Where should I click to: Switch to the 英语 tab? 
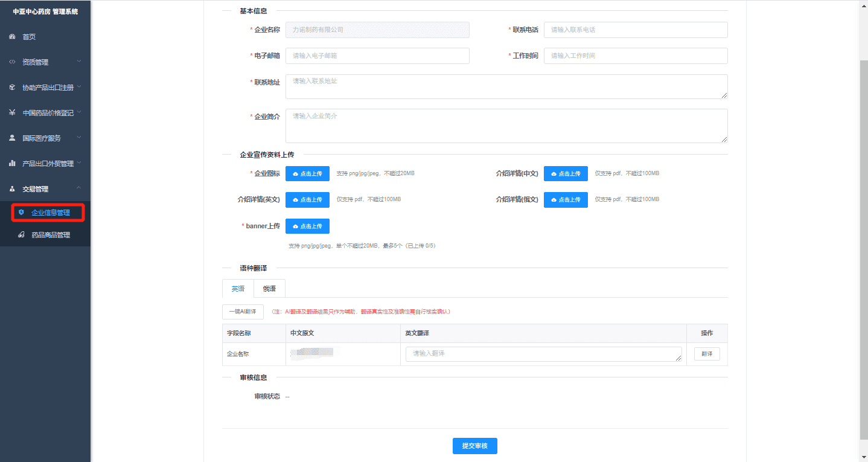coord(238,289)
